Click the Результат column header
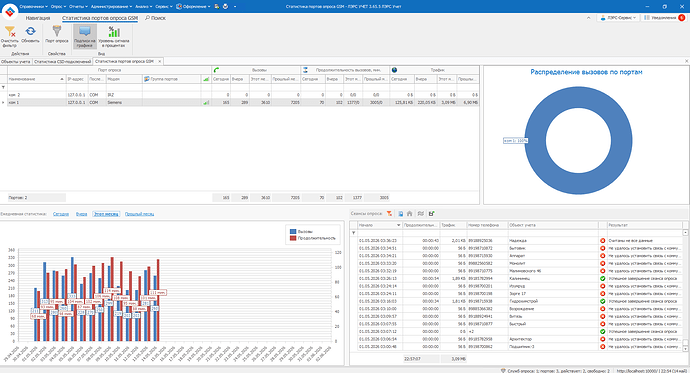Viewport: 690px width, 373px height. tap(644, 225)
